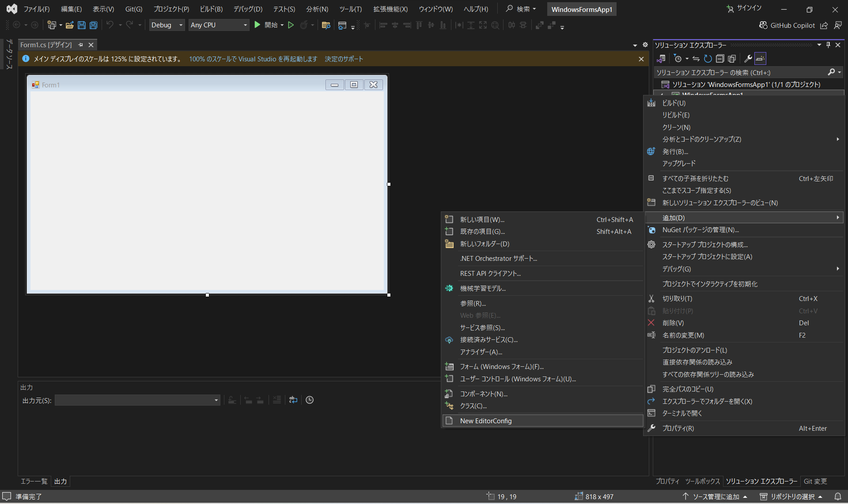The image size is (848, 504).
Task: Click the new item toolbar icon
Action: point(52,25)
